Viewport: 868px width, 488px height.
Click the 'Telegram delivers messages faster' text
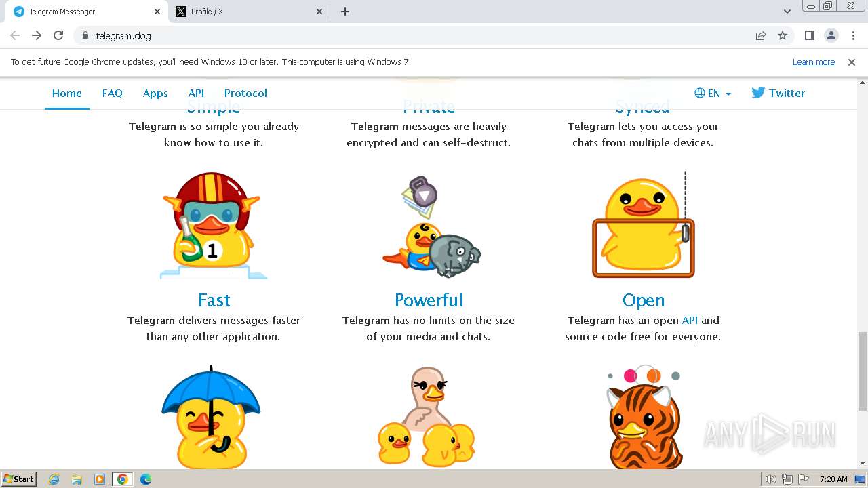click(x=214, y=320)
